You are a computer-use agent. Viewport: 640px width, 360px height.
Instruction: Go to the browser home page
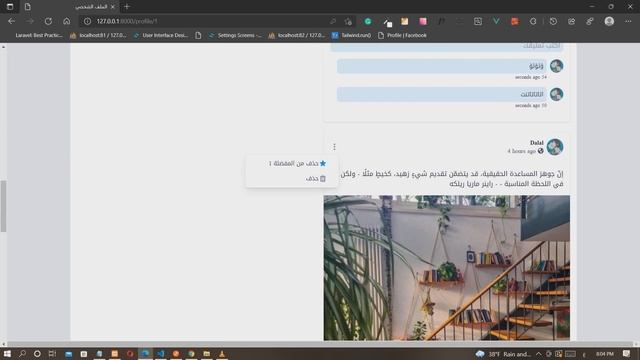(67, 21)
